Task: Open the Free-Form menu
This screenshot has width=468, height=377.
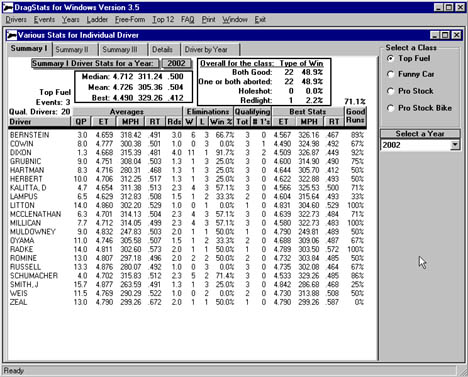Action: pos(130,20)
